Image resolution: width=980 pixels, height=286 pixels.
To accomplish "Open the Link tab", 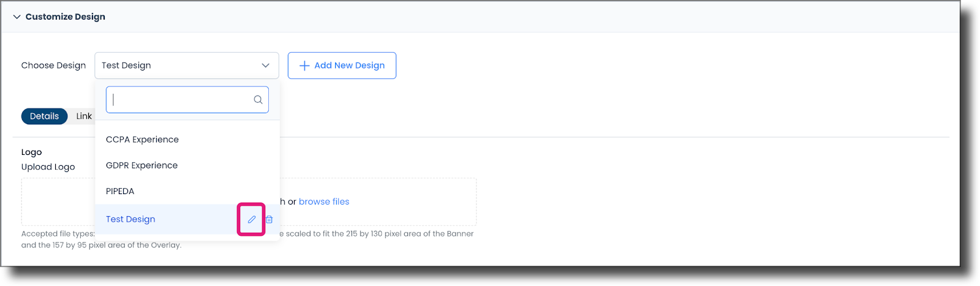I will pyautogui.click(x=84, y=116).
